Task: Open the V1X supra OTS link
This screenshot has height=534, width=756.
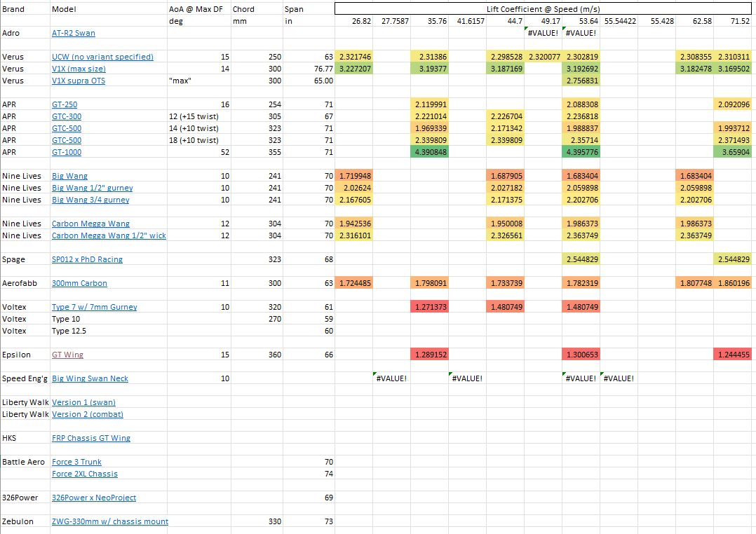Action: pos(79,81)
